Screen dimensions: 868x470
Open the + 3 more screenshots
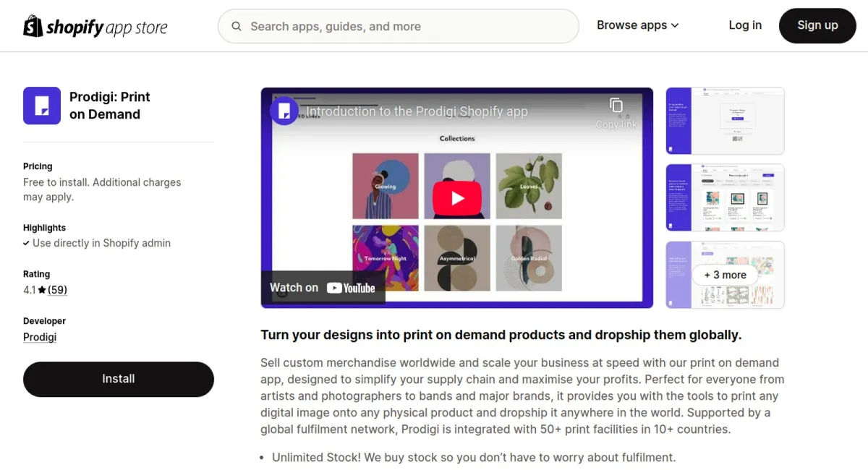[725, 275]
